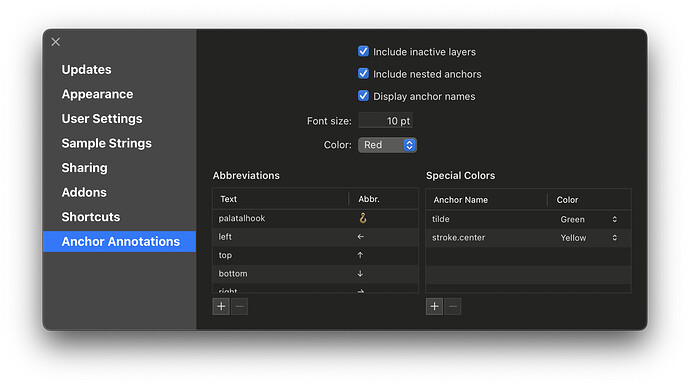Screen dimensions: 690x386
Task: Add a special color with plus button
Action: pyautogui.click(x=434, y=306)
